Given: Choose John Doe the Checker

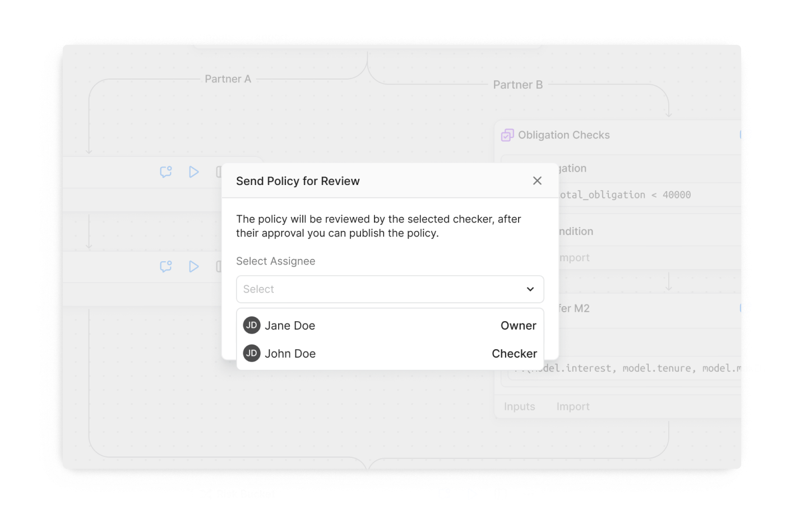Looking at the screenshot, I should [290, 354].
